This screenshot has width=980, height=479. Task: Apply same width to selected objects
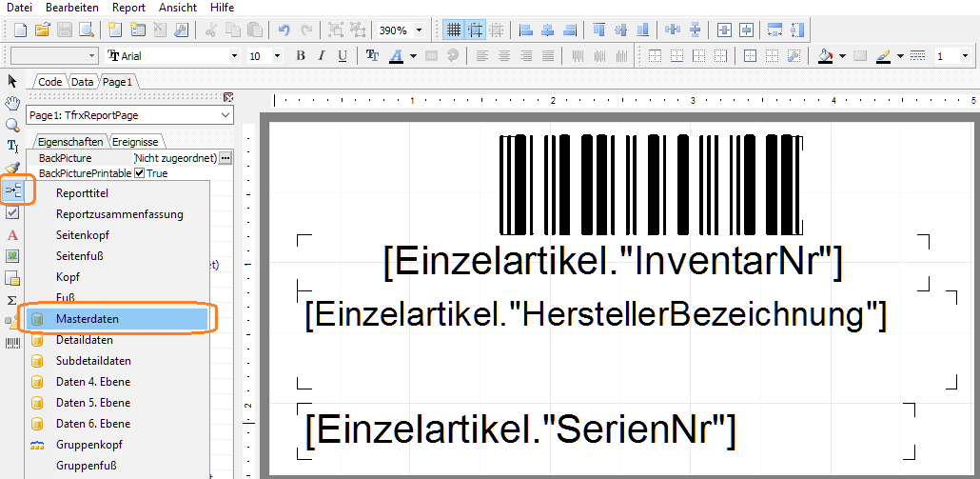pyautogui.click(x=775, y=30)
